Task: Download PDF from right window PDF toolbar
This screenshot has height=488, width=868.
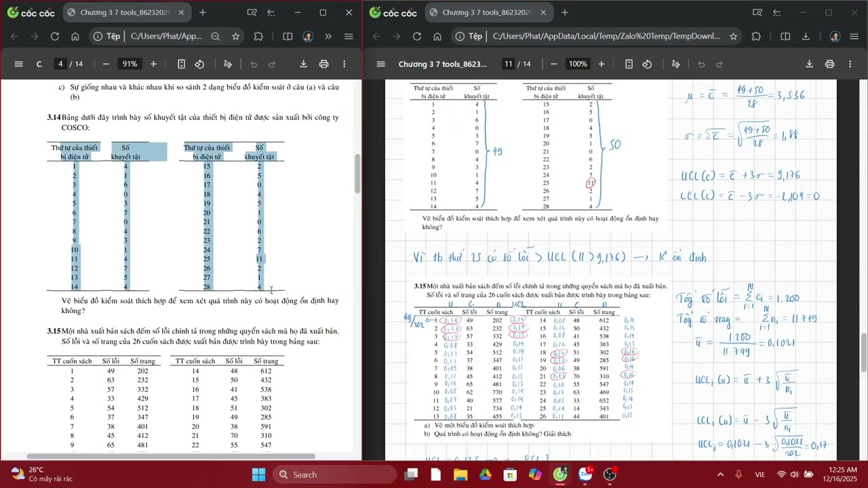Action: 809,64
